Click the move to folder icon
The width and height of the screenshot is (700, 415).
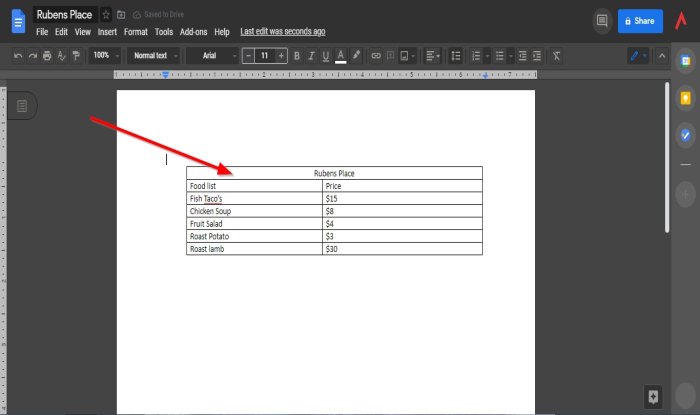click(x=121, y=15)
